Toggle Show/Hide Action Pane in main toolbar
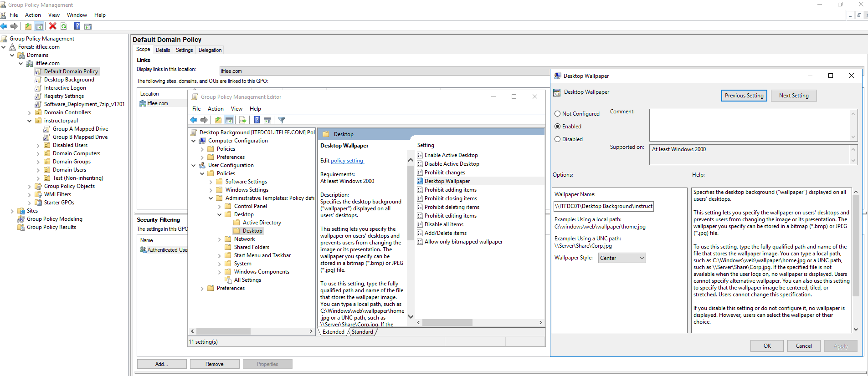Screen dimensions: 868x376 click(x=88, y=26)
